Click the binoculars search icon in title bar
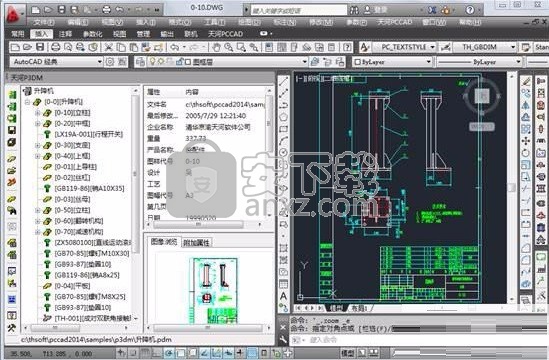549x360 pixels. coord(354,10)
